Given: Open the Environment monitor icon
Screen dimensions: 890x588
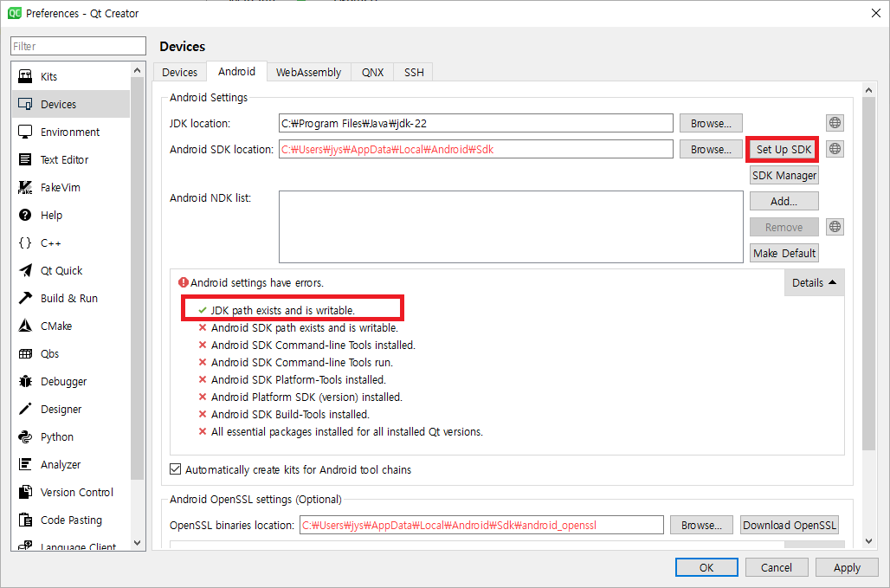Looking at the screenshot, I should 25,132.
